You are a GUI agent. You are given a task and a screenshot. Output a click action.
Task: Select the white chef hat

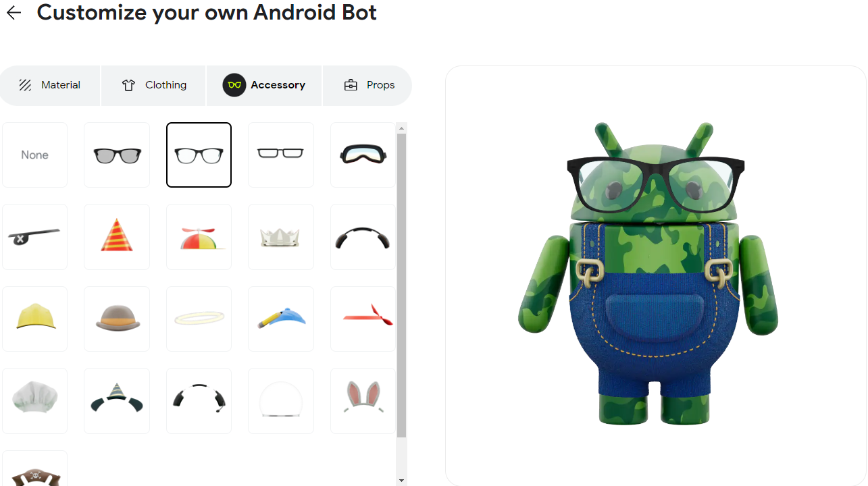[34, 401]
